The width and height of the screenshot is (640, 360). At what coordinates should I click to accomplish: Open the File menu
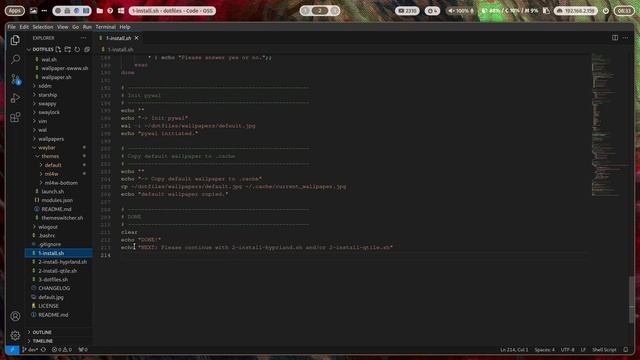pos(11,27)
